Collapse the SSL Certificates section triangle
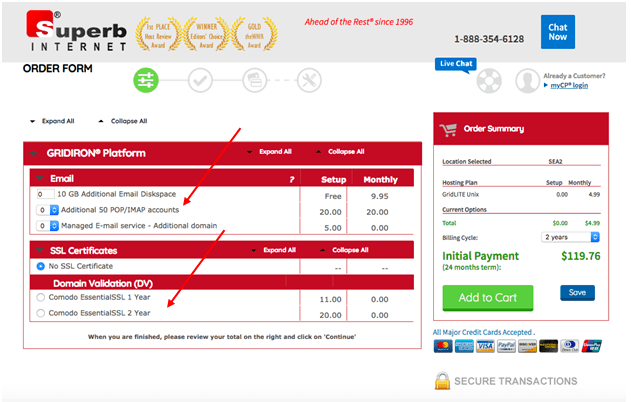631x402 pixels. (x=40, y=250)
